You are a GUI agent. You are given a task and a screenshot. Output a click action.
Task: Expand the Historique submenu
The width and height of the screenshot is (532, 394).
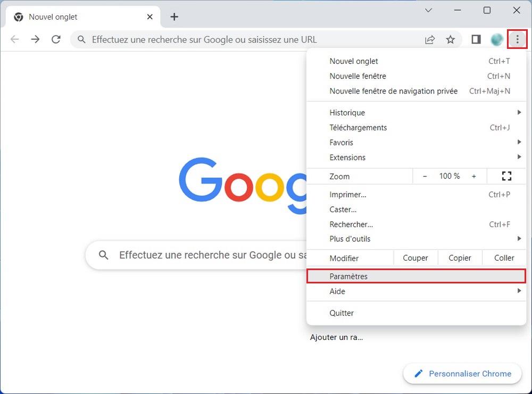(x=417, y=113)
